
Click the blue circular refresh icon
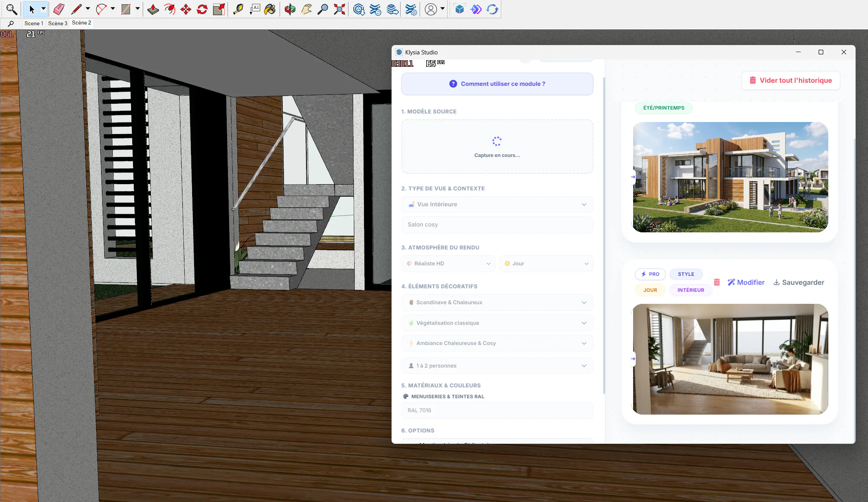(x=492, y=9)
